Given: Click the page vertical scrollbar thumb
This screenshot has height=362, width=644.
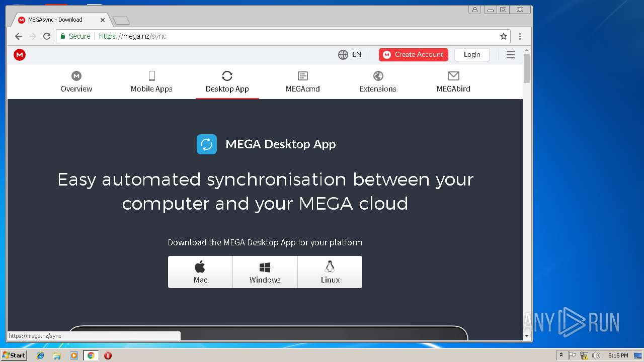Looking at the screenshot, I should point(527,68).
